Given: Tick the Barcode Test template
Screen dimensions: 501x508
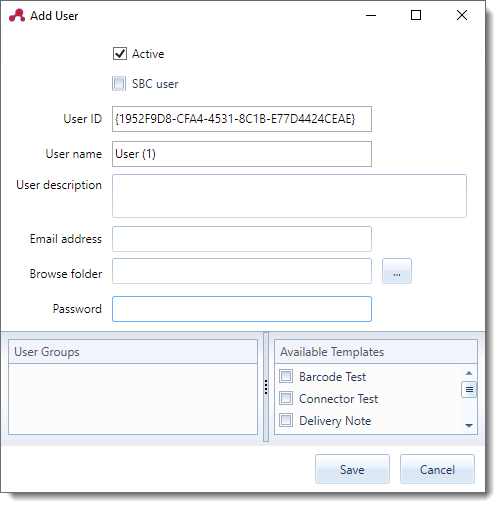Looking at the screenshot, I should [286, 376].
